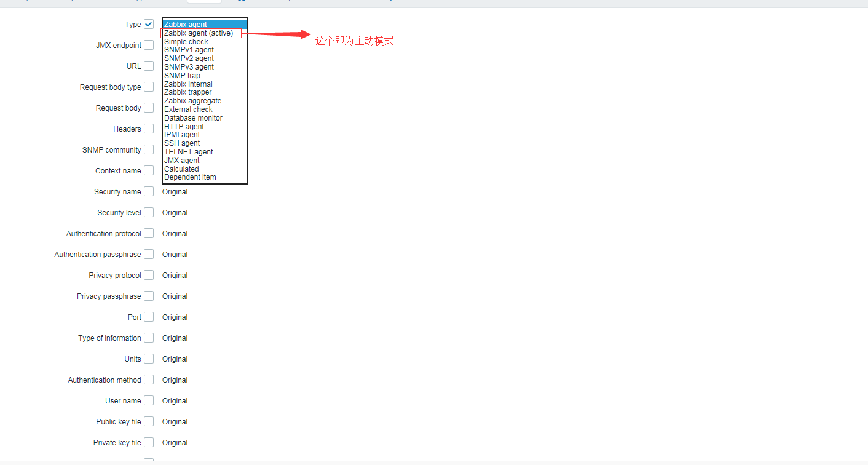
Task: Select SNMPv2 agent option
Action: [x=205, y=58]
